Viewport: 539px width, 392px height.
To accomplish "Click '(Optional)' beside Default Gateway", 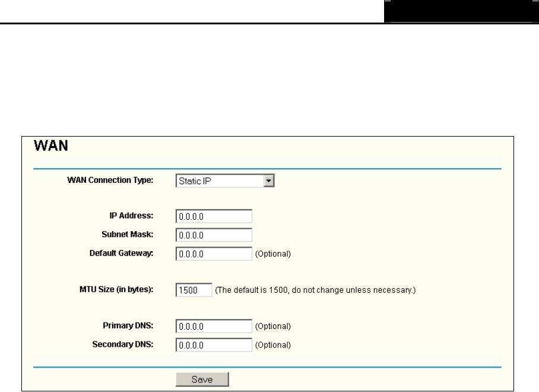I will point(273,254).
